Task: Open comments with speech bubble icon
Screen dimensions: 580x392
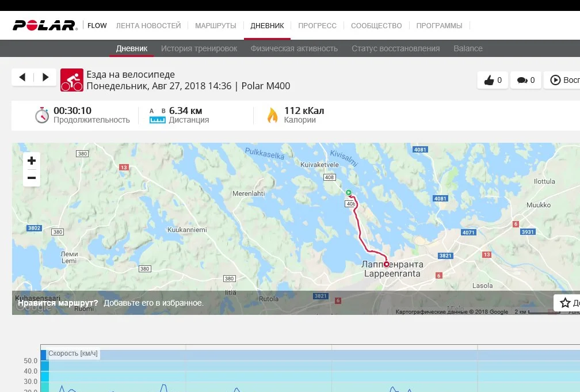Action: tap(522, 80)
